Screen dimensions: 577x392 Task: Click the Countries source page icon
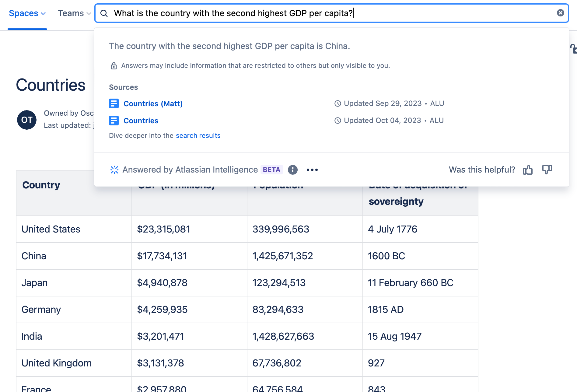[x=114, y=121]
